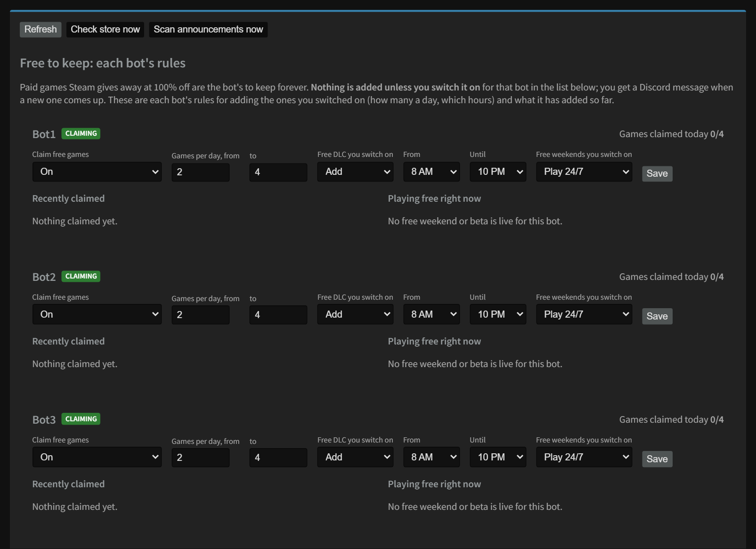Click Scan announcements now button

208,29
